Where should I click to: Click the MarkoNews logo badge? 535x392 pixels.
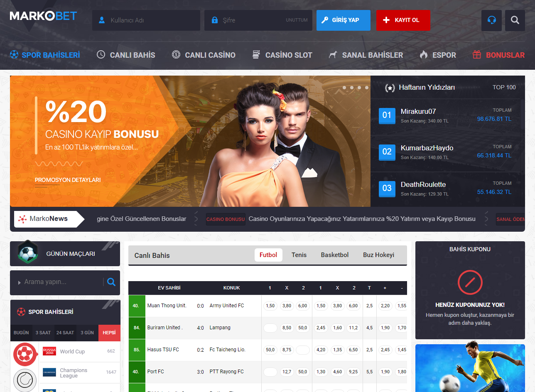click(x=49, y=219)
